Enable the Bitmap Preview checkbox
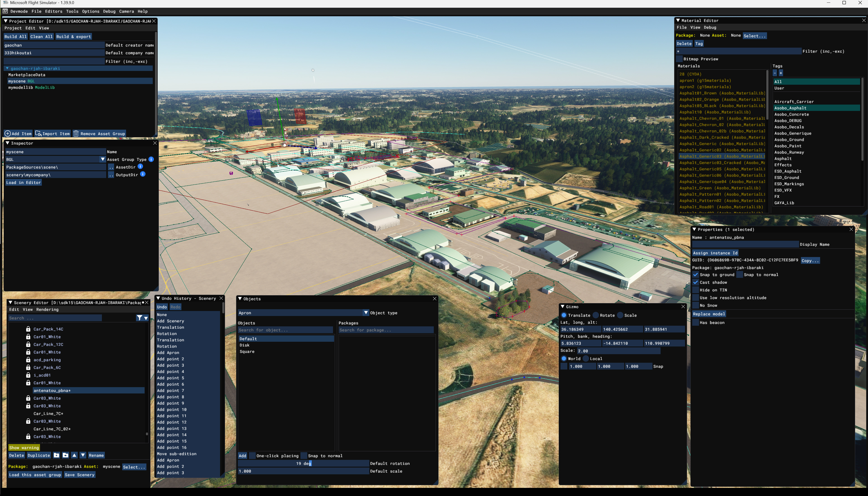Viewport: 868px width, 496px height. (x=679, y=59)
